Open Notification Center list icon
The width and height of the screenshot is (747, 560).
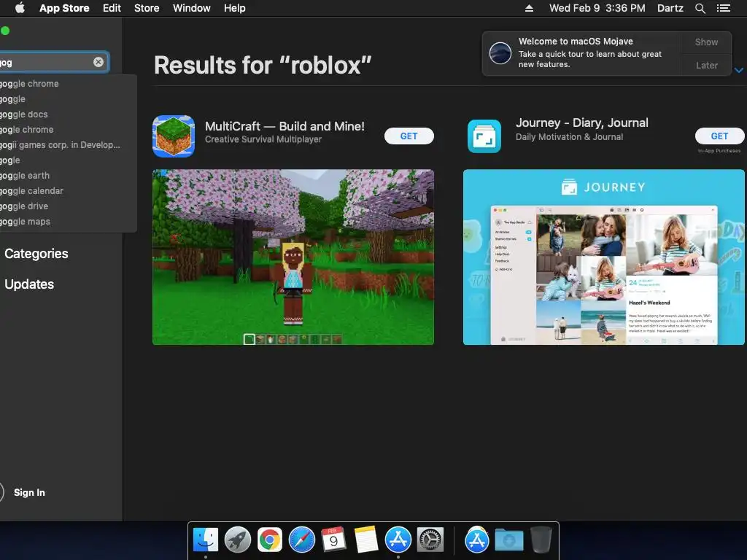(723, 8)
